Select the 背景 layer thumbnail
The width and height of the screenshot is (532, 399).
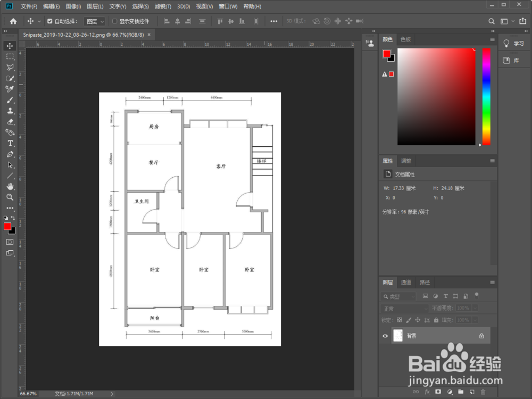(x=397, y=335)
